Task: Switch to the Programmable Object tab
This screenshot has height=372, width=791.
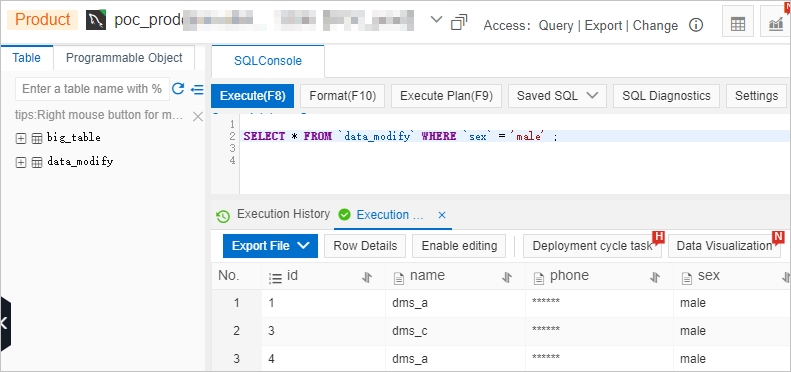Action: pyautogui.click(x=124, y=58)
